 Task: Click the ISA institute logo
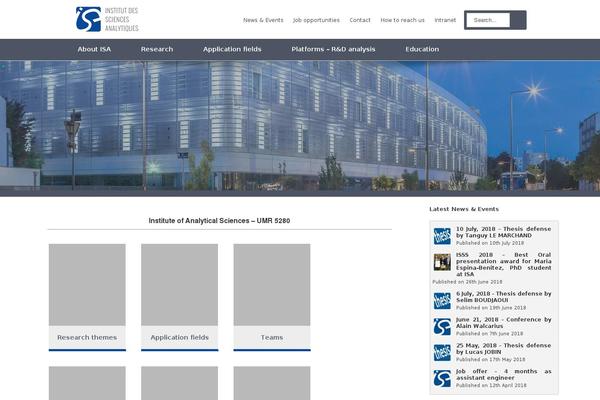coord(107,19)
